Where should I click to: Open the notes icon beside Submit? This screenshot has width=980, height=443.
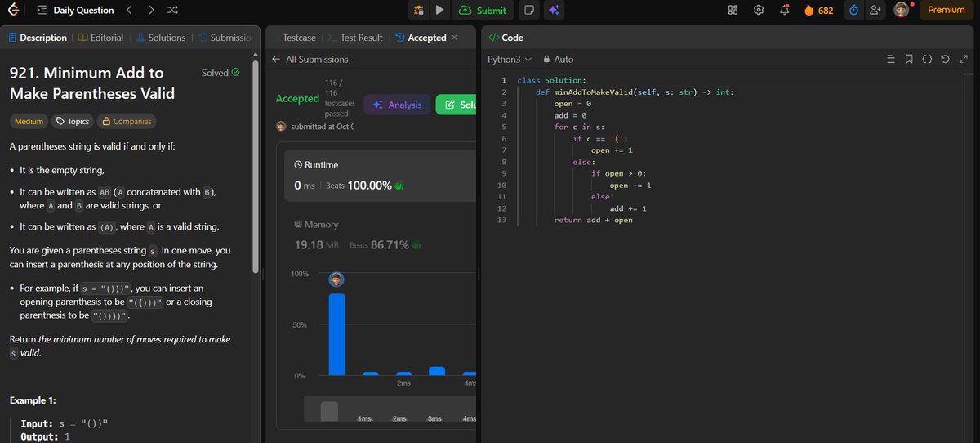(x=528, y=11)
